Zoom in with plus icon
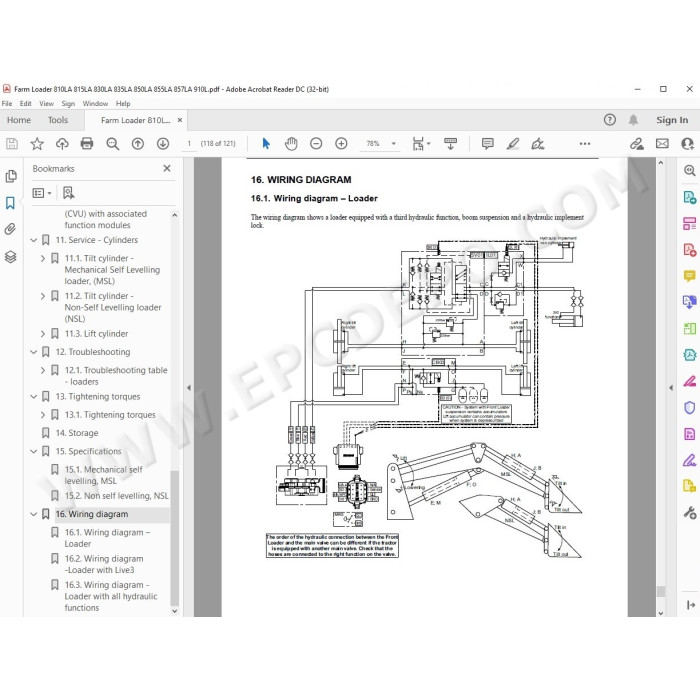The width and height of the screenshot is (700, 700). [x=341, y=144]
